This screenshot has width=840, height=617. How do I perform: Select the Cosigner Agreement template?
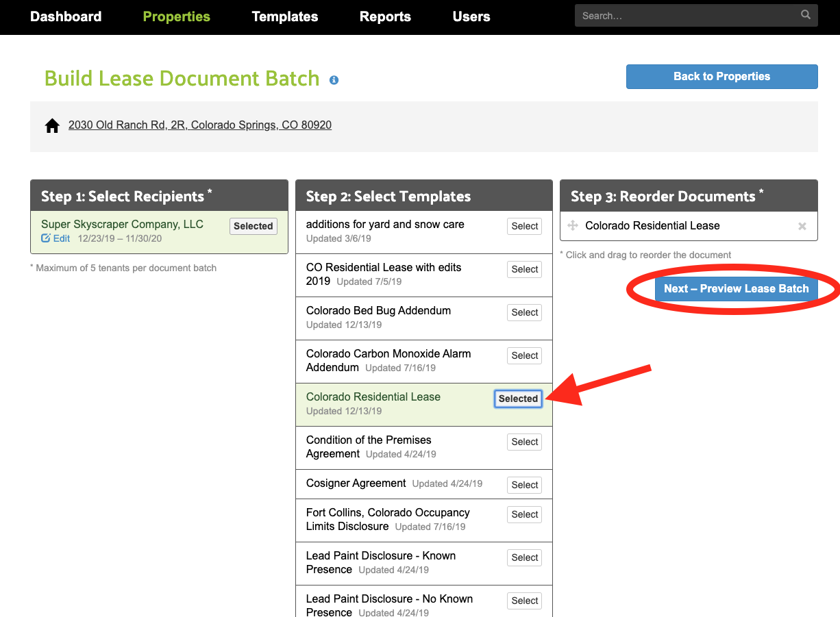[x=524, y=485]
